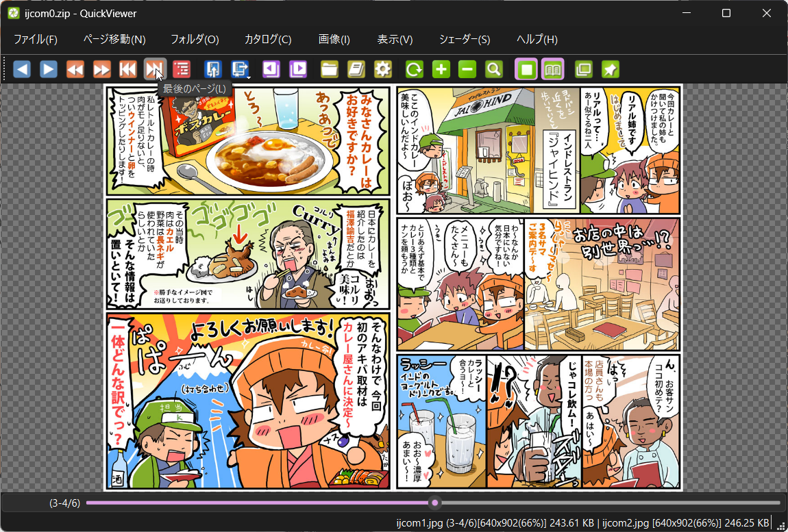Toggle fit-to-window mode
788x532 pixels.
[x=526, y=69]
